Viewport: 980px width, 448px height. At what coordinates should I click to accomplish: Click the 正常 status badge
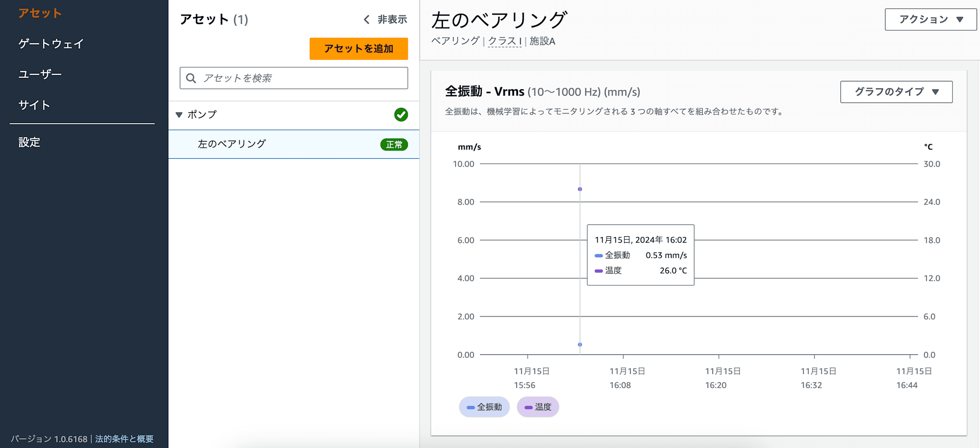pos(394,145)
